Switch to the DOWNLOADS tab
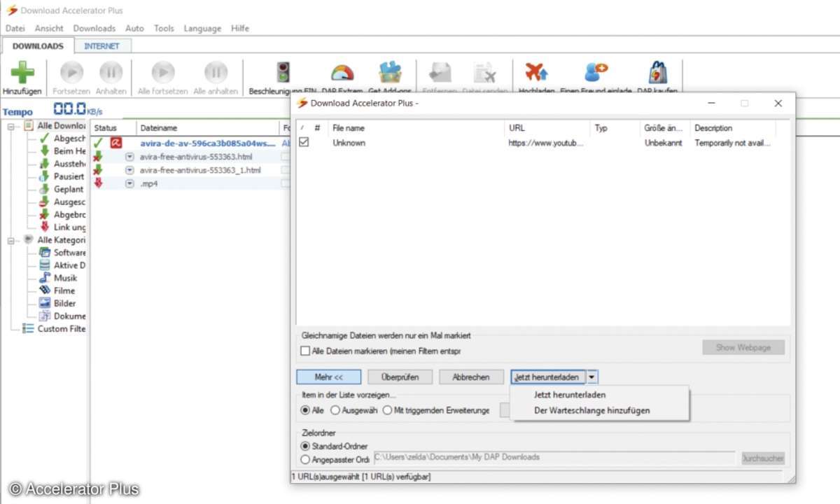Image resolution: width=840 pixels, height=504 pixels. 38,46
